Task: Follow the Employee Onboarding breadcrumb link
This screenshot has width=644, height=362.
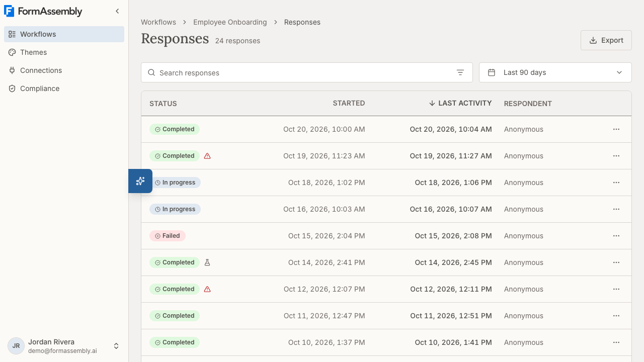Action: pos(230,22)
